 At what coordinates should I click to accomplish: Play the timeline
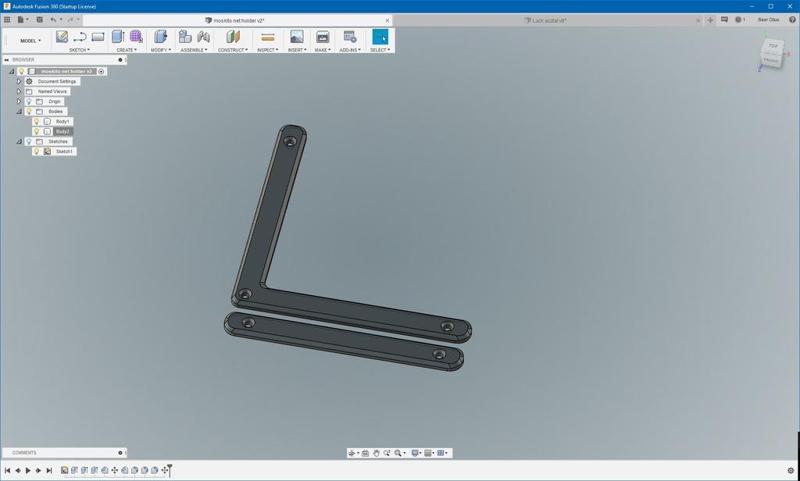tap(28, 470)
